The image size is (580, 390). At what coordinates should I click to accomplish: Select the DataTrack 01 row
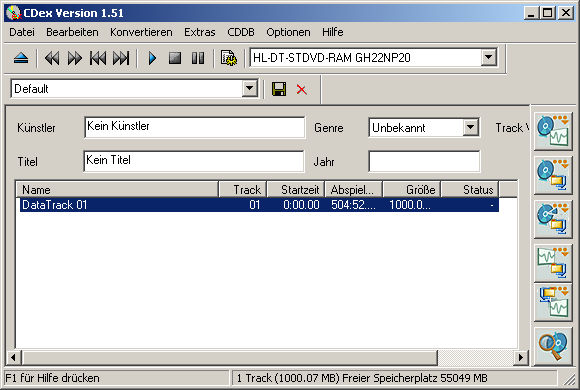(x=259, y=205)
